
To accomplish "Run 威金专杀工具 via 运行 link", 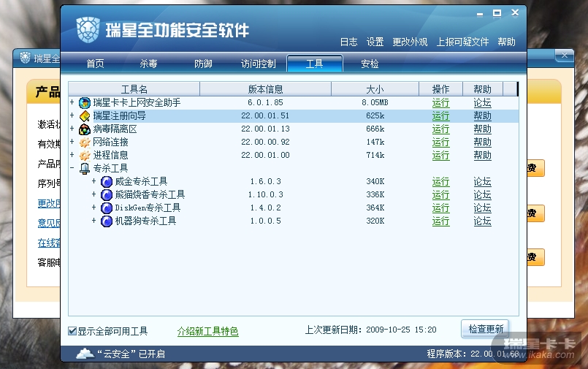I will click(440, 181).
